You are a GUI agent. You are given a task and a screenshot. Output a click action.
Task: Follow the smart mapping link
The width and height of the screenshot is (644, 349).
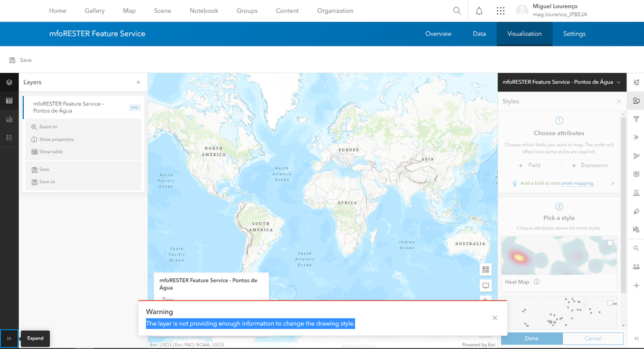tap(577, 184)
